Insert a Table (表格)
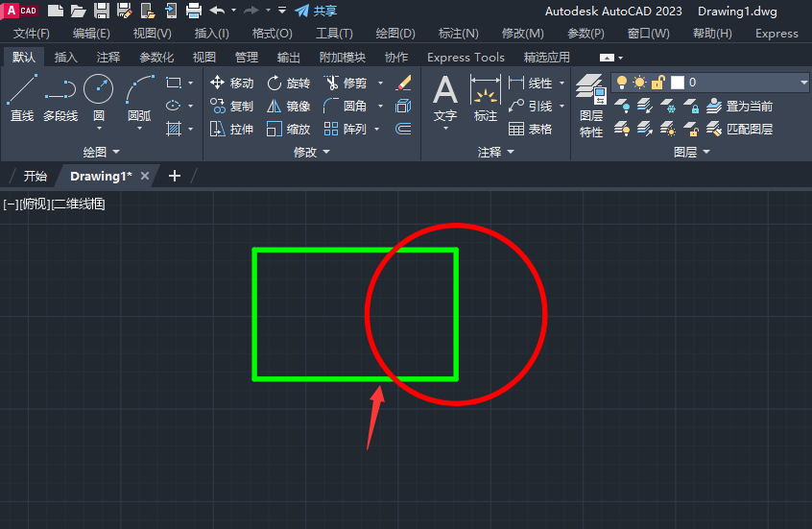812x529 pixels. (x=531, y=129)
